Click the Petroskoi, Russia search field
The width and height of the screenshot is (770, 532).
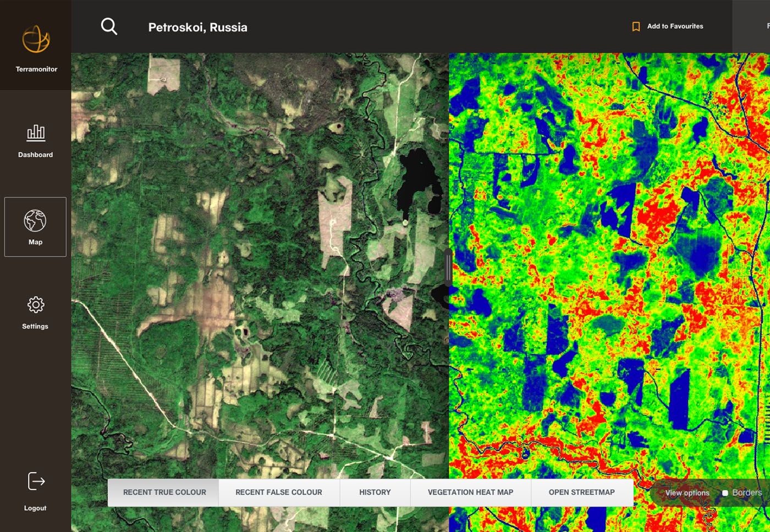coord(197,27)
